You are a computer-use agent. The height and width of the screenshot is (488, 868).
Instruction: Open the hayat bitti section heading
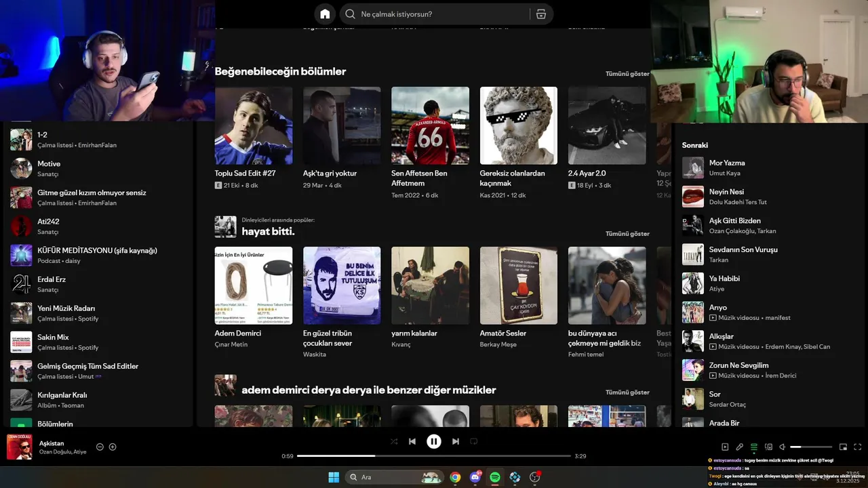click(x=268, y=231)
